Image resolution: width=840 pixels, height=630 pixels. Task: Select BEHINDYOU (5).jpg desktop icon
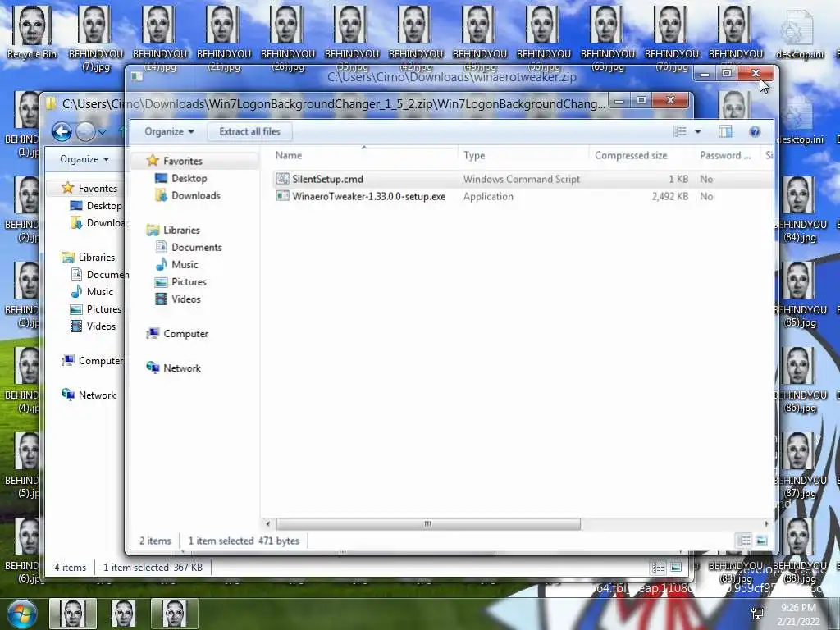pos(21,465)
